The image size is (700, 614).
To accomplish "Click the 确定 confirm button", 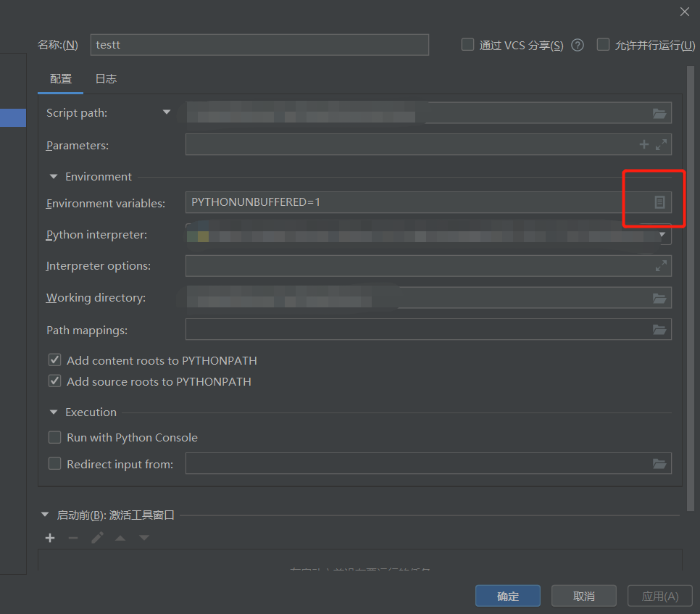I will coord(507,595).
